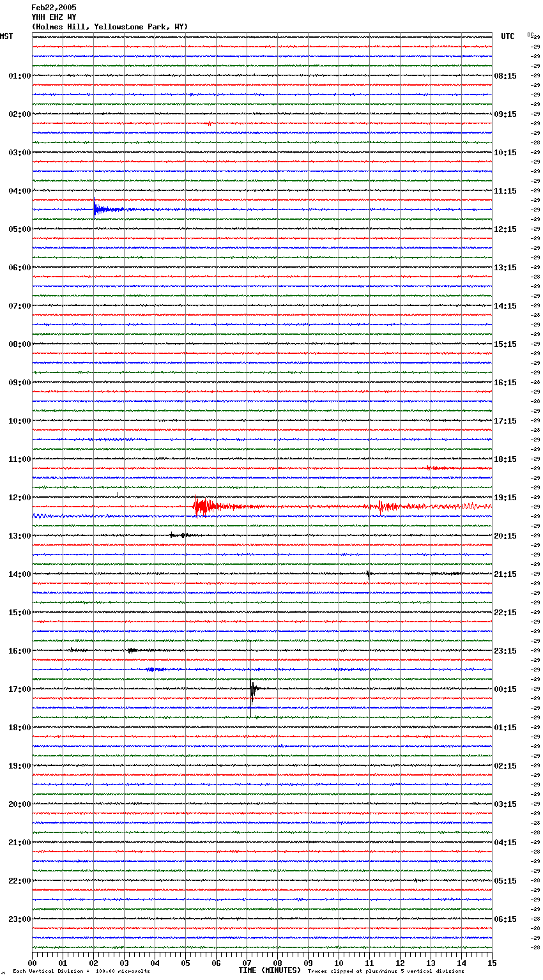Click the 23:15 UTC time label
This screenshot has width=543, height=980.
(x=505, y=651)
